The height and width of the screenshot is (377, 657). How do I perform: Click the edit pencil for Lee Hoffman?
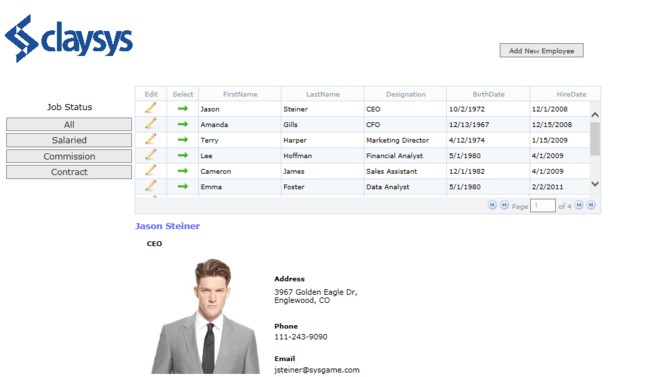tap(151, 155)
